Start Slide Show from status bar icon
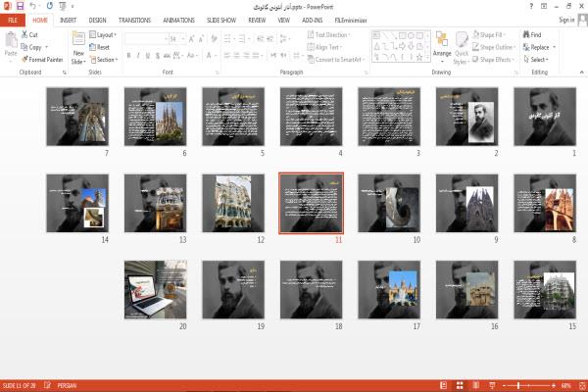The image size is (588, 392). click(492, 385)
